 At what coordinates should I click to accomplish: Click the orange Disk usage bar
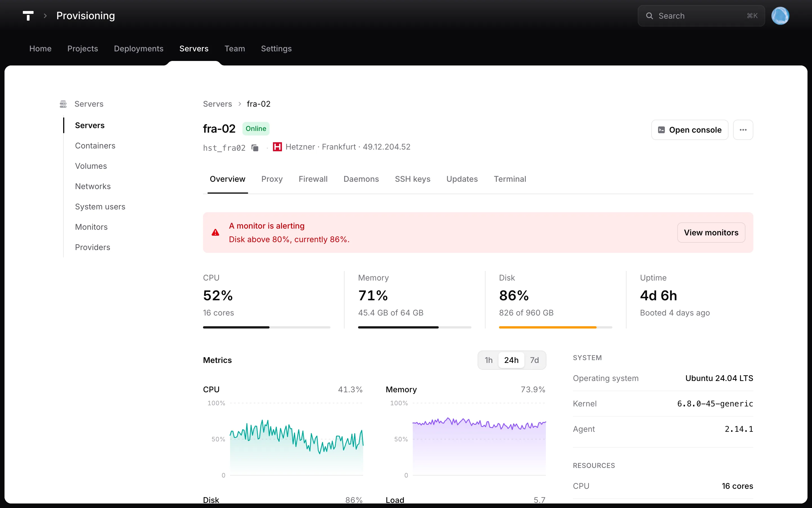555,327
